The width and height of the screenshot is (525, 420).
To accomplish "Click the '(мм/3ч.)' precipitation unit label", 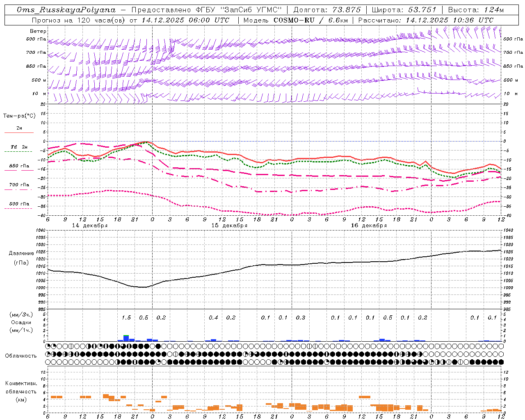I will [x=21, y=315].
